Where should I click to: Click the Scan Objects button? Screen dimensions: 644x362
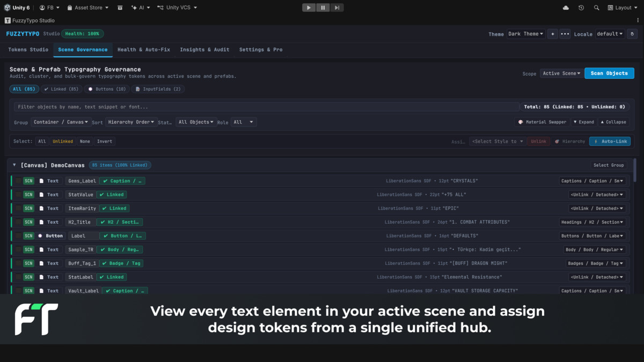coord(609,73)
